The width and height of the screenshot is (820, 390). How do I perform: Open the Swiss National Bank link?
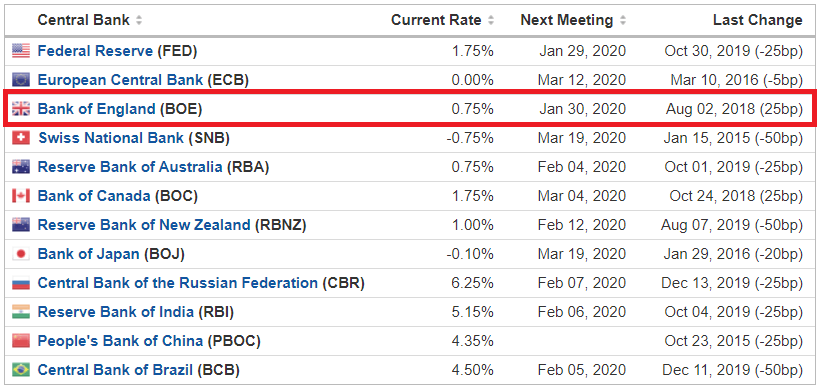click(111, 138)
